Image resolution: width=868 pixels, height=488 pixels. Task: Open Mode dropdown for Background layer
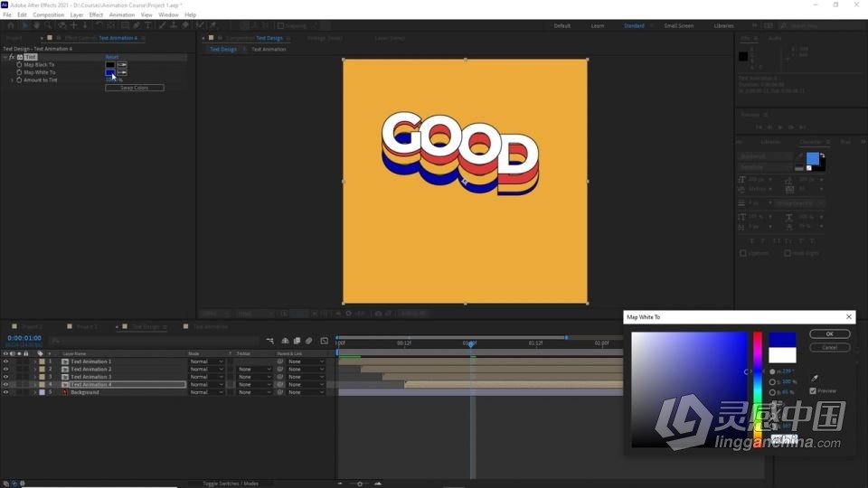(206, 392)
